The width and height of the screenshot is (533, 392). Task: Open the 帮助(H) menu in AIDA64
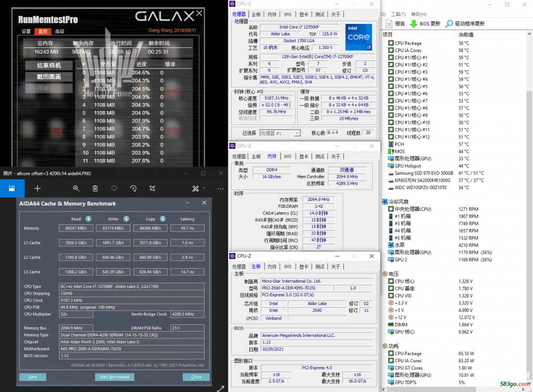(x=419, y=14)
